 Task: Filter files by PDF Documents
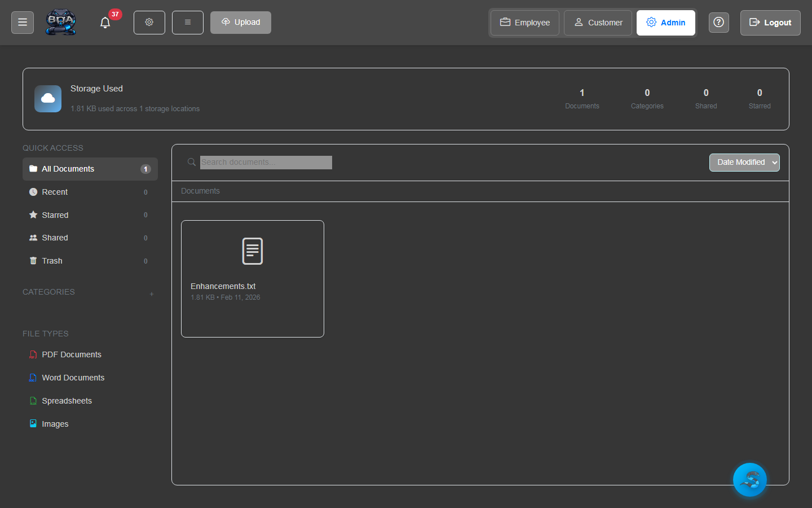(x=72, y=354)
